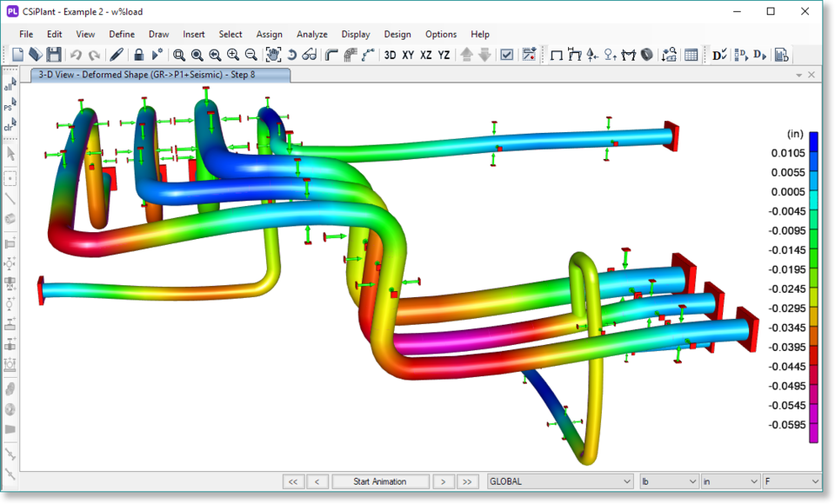The height and width of the screenshot is (504, 835).
Task: Click the deformation color legend bar
Action: point(813,287)
